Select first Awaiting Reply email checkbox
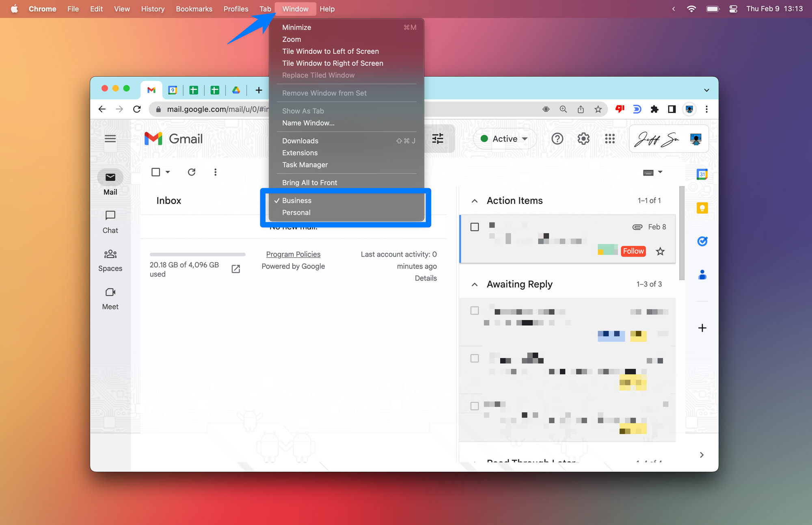 coord(475,311)
